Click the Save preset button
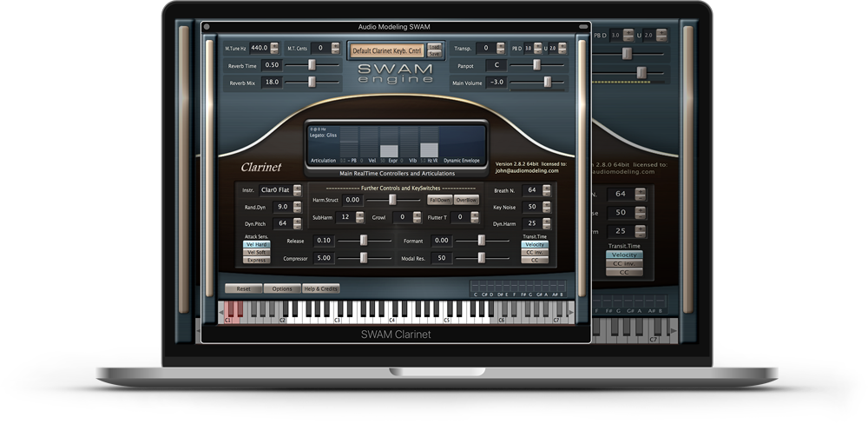This screenshot has height=424, width=868. [435, 54]
